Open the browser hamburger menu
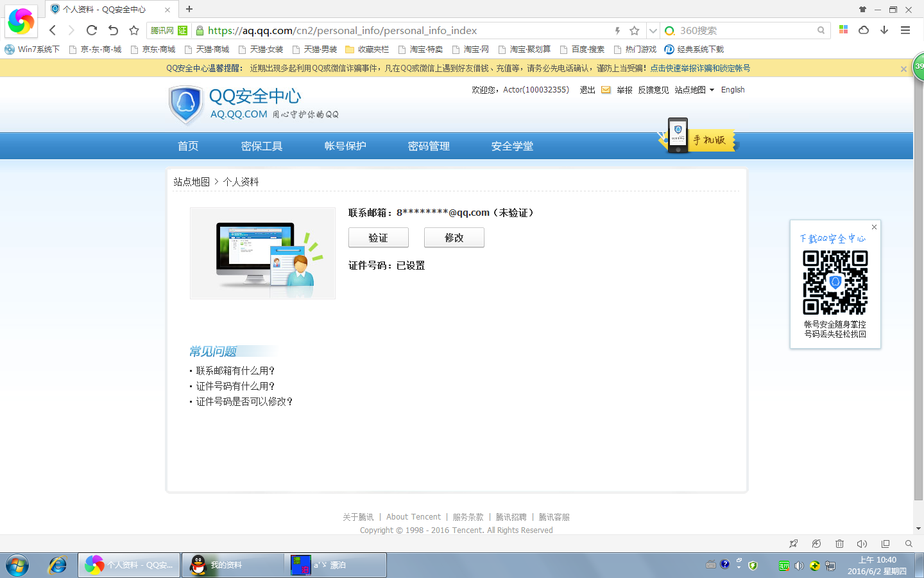The width and height of the screenshot is (924, 578). 905,30
